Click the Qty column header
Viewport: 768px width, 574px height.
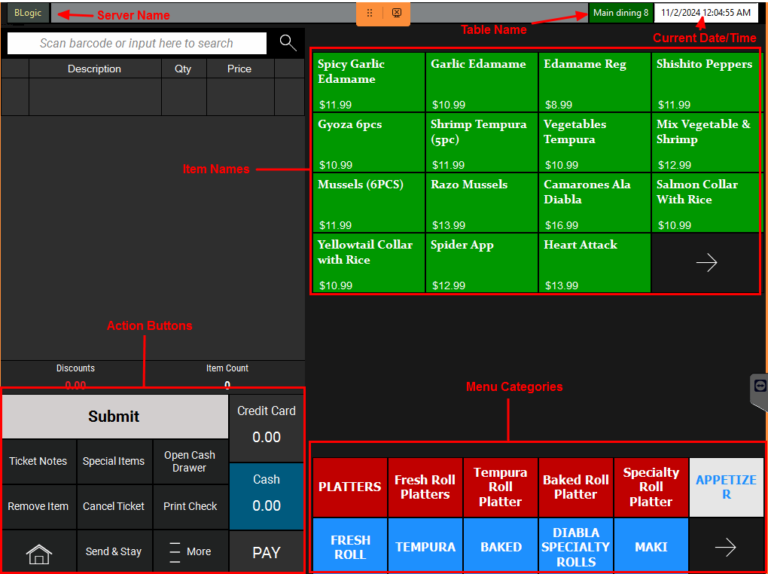183,69
